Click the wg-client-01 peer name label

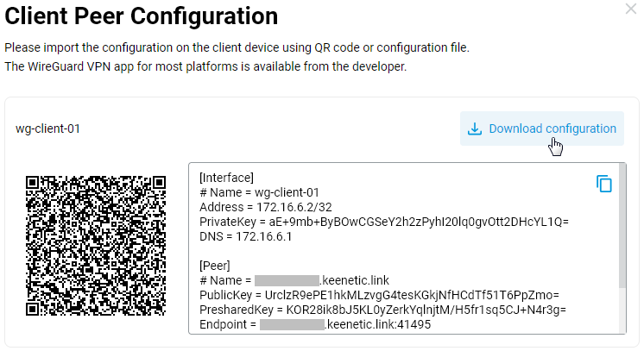47,129
